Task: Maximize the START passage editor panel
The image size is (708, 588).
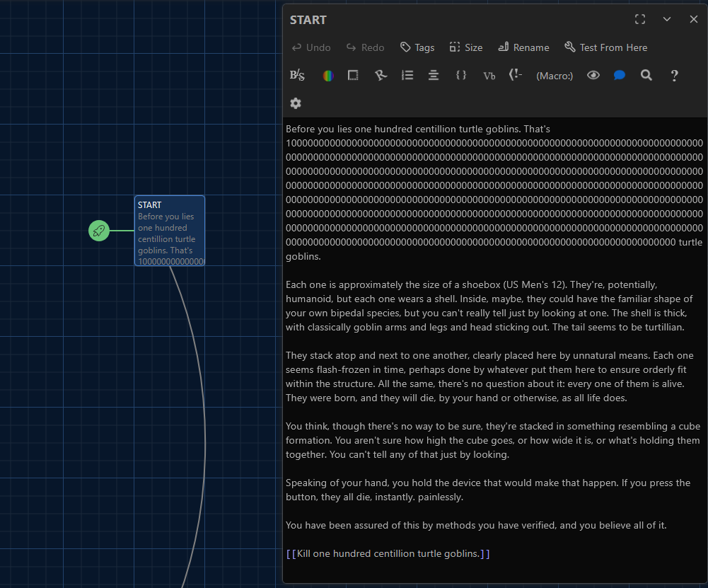Action: tap(640, 19)
